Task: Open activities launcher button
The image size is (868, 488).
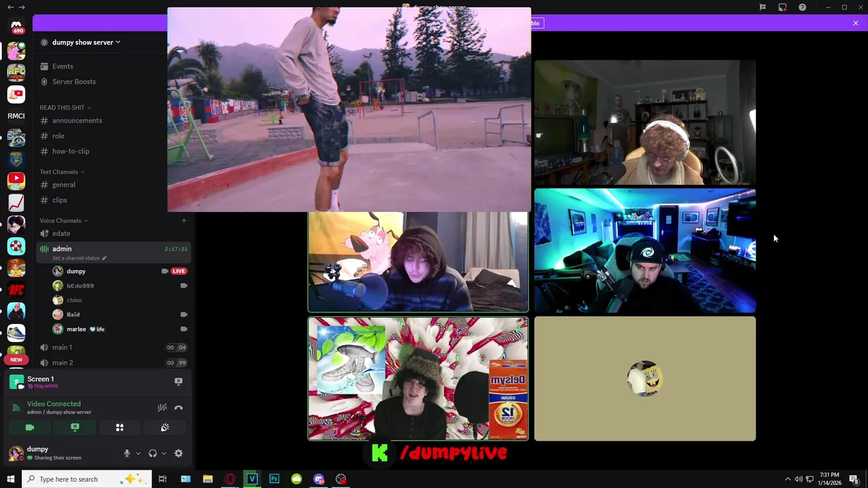Action: [x=119, y=428]
